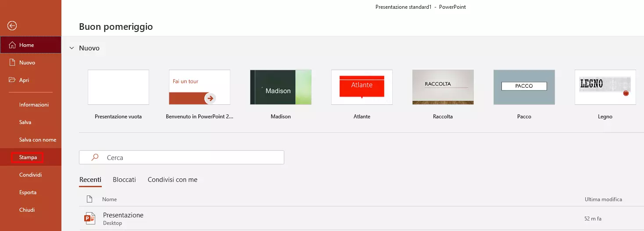Viewport: 644px width, 231px height.
Task: Click the 'Presentazione vuota' caption text
Action: tap(118, 117)
